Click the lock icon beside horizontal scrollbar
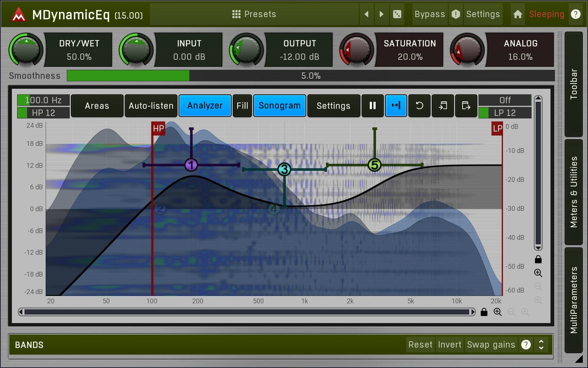The width and height of the screenshot is (588, 368). coord(484,312)
